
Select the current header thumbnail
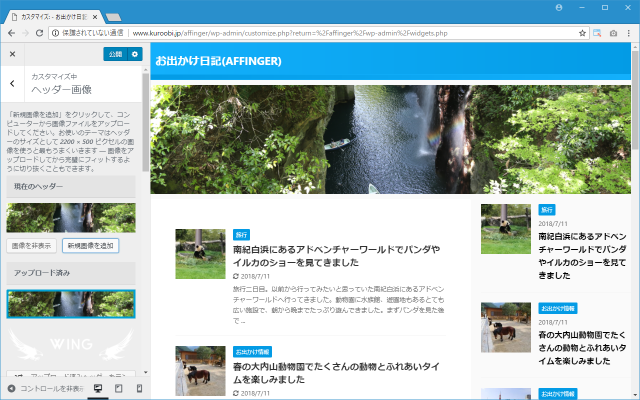click(x=71, y=218)
